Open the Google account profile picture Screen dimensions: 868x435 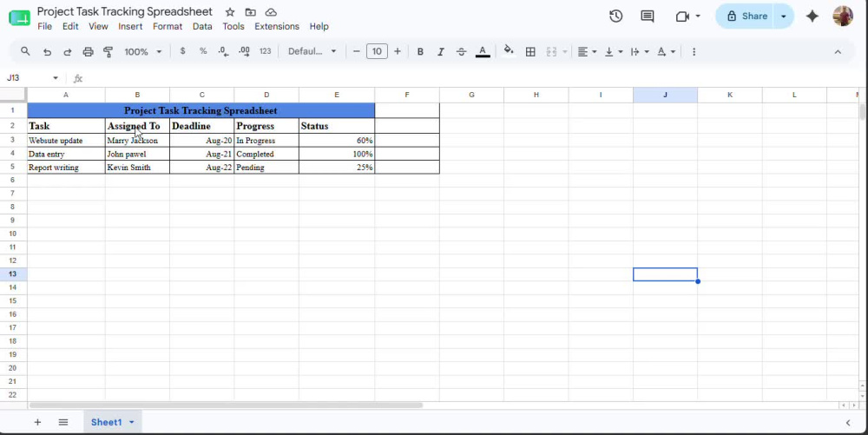tap(843, 16)
